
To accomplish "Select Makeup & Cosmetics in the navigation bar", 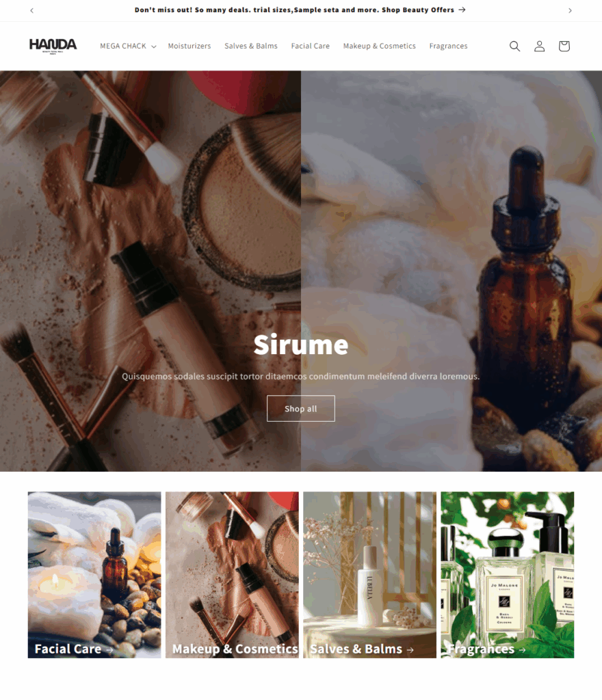I will point(379,46).
